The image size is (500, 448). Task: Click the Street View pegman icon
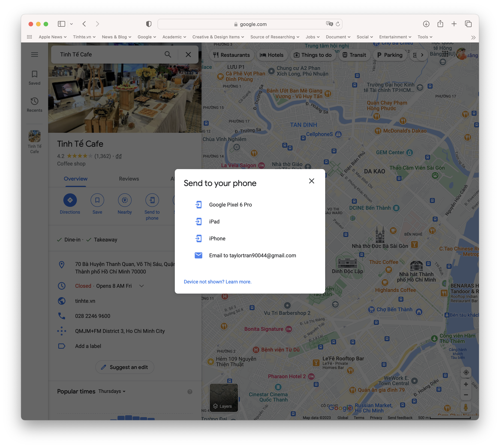pyautogui.click(x=466, y=407)
